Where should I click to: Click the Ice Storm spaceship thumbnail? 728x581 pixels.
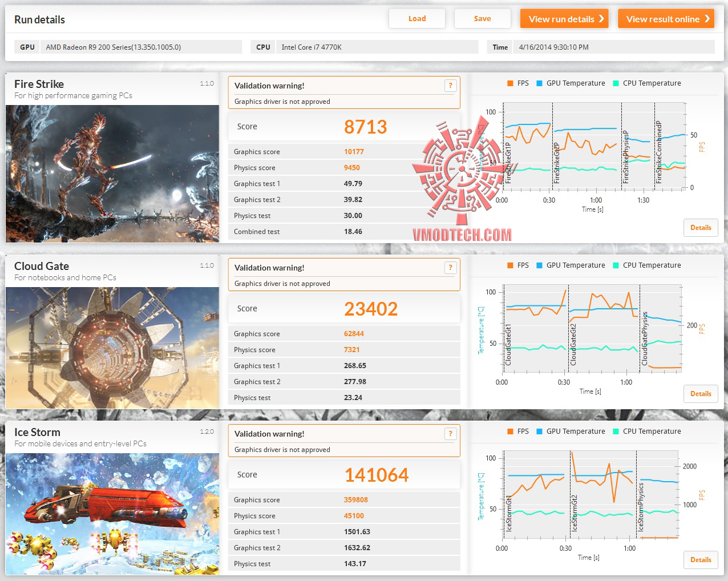tap(112, 514)
